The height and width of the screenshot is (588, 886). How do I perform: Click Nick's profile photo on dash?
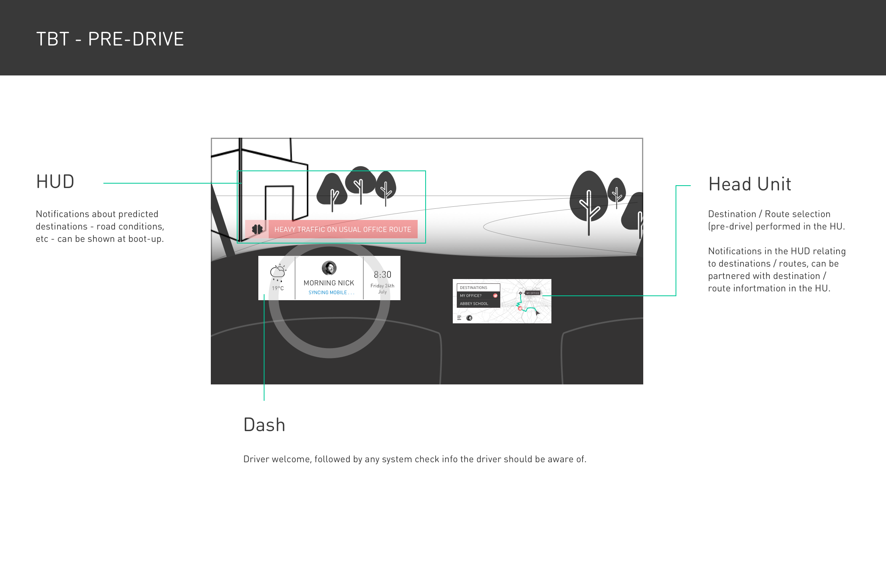329,268
